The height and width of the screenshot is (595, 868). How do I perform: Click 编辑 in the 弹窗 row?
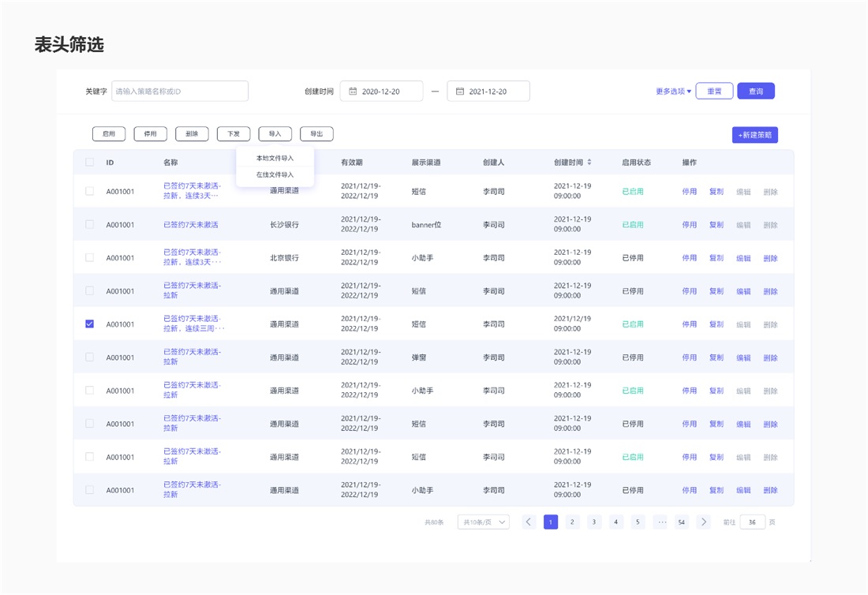click(743, 357)
